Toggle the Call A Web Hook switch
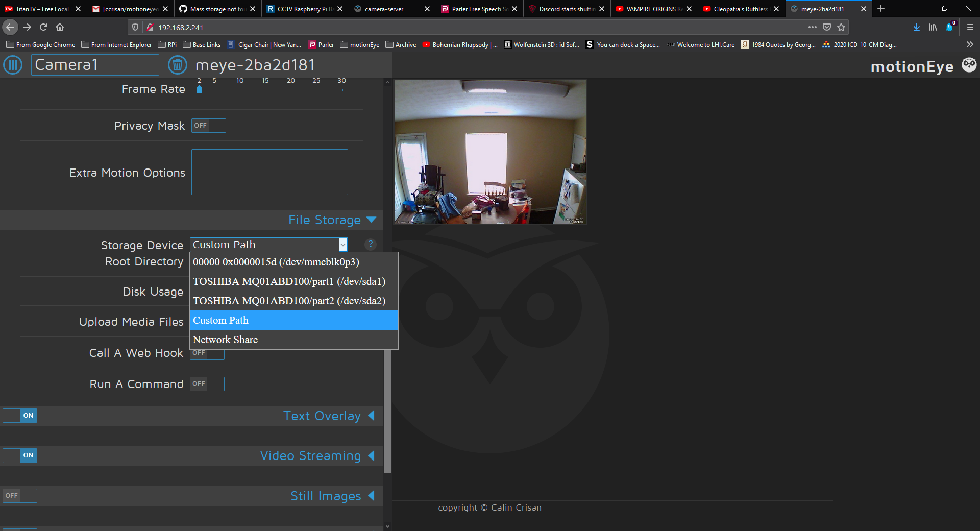This screenshot has width=980, height=531. [207, 354]
